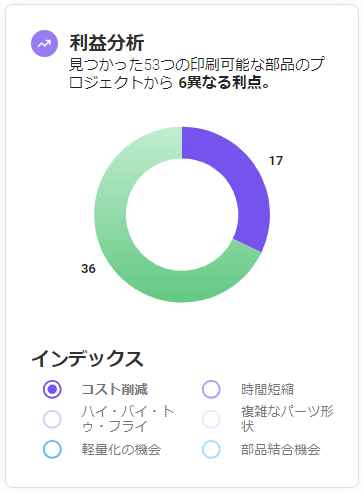Click the 36 value label beside chart
Screen dimensions: 362x492
(88, 268)
